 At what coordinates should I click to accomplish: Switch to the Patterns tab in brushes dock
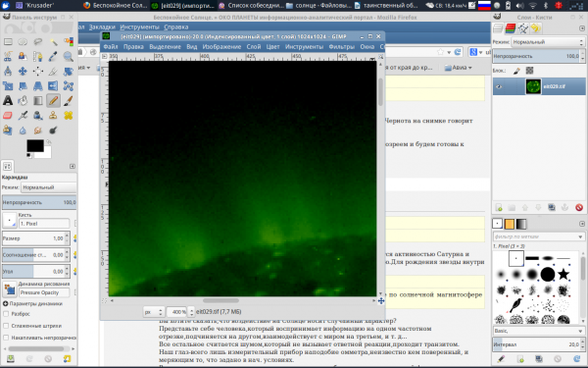tap(510, 224)
